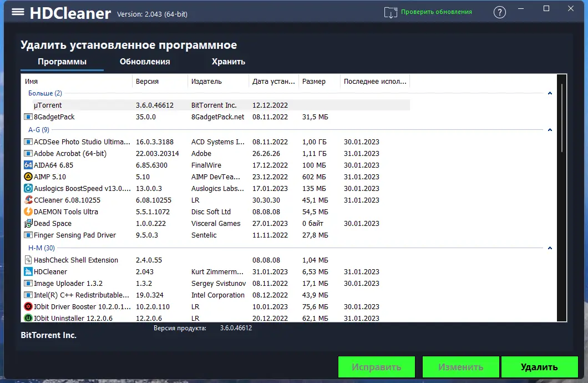Viewport: 588px width, 383px height.
Task: Select the µTorrent entry
Action: pyautogui.click(x=48, y=105)
